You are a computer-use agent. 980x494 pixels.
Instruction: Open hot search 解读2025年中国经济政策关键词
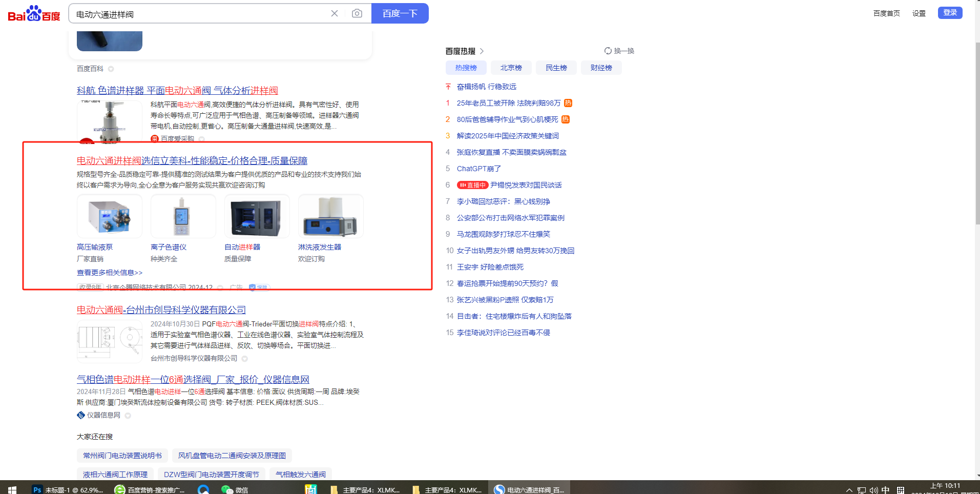pos(508,136)
